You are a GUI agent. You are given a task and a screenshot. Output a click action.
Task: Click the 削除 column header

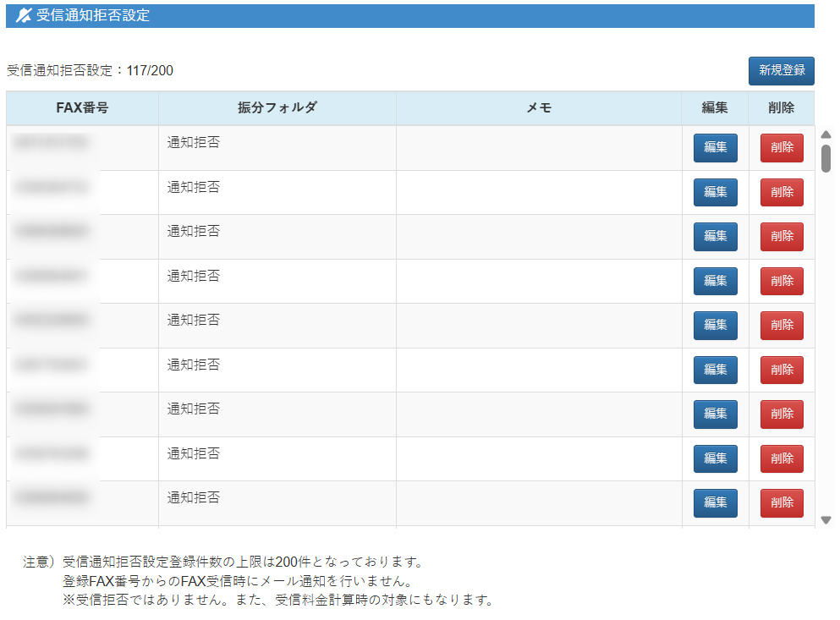pyautogui.click(x=782, y=107)
